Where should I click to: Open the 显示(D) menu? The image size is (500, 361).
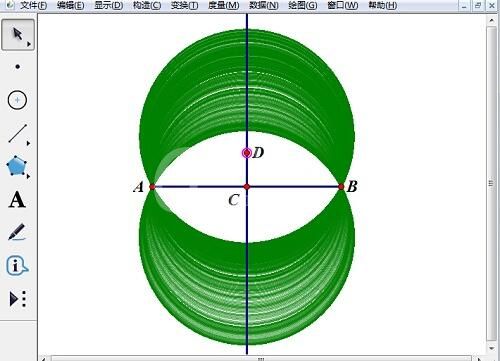[108, 5]
